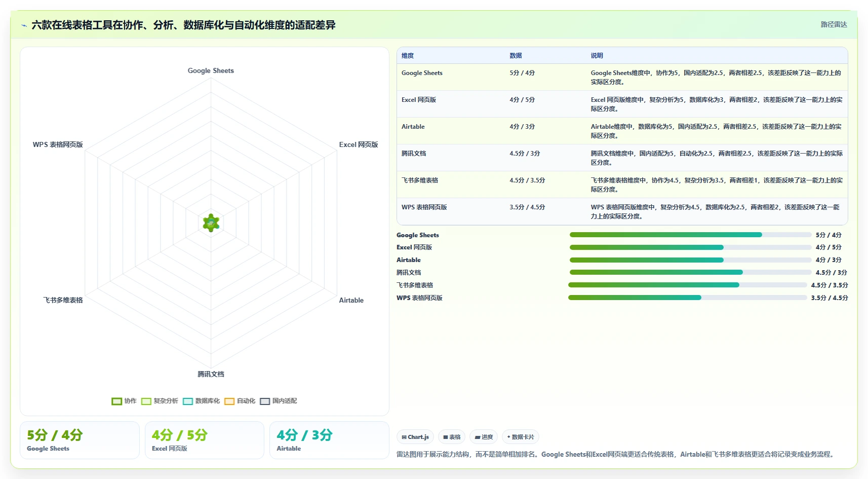
Task: Click the 4分 / 3分 table cell
Action: [x=522, y=127]
